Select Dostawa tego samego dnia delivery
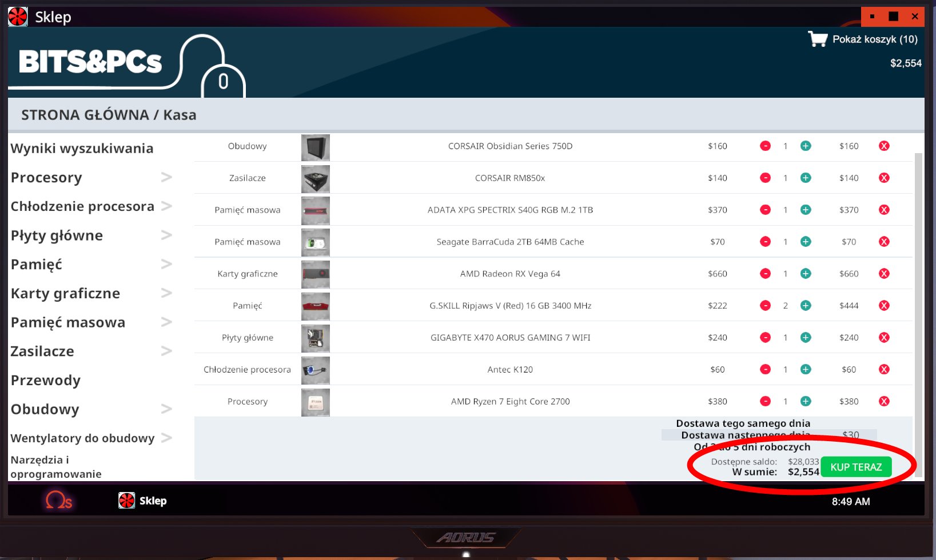This screenshot has height=560, width=936. point(743,423)
